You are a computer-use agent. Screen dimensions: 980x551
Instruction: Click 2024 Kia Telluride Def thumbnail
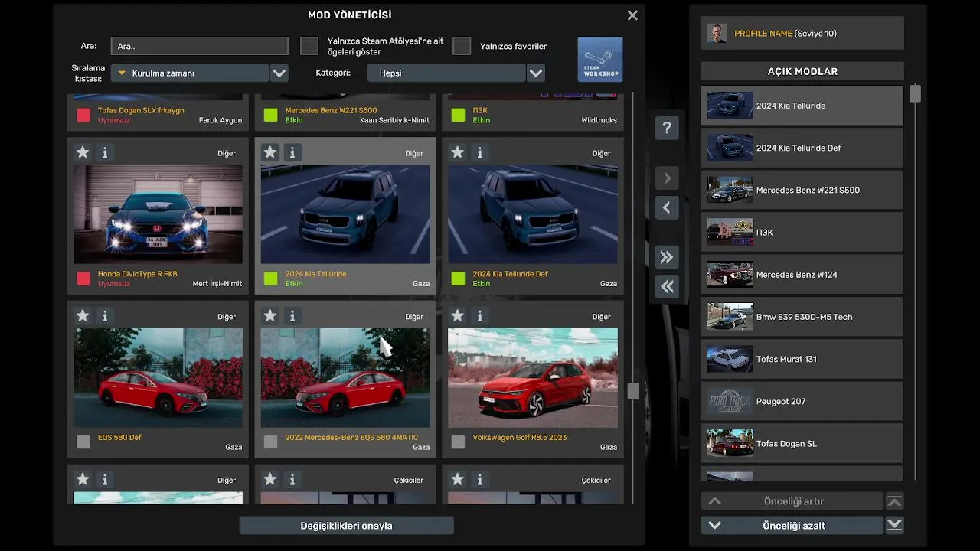533,214
